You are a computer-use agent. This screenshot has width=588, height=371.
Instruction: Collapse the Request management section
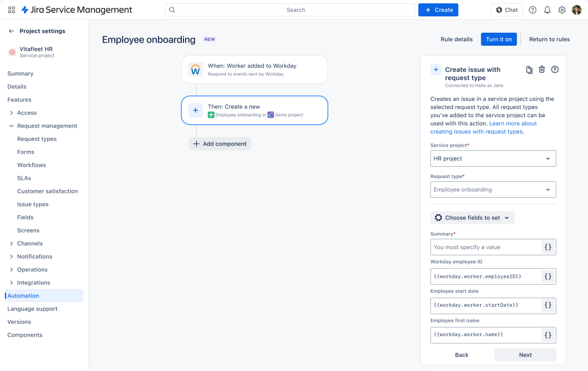tap(11, 126)
